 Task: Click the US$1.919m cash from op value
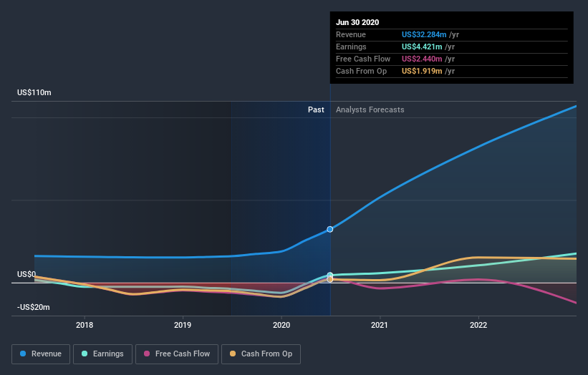(422, 71)
